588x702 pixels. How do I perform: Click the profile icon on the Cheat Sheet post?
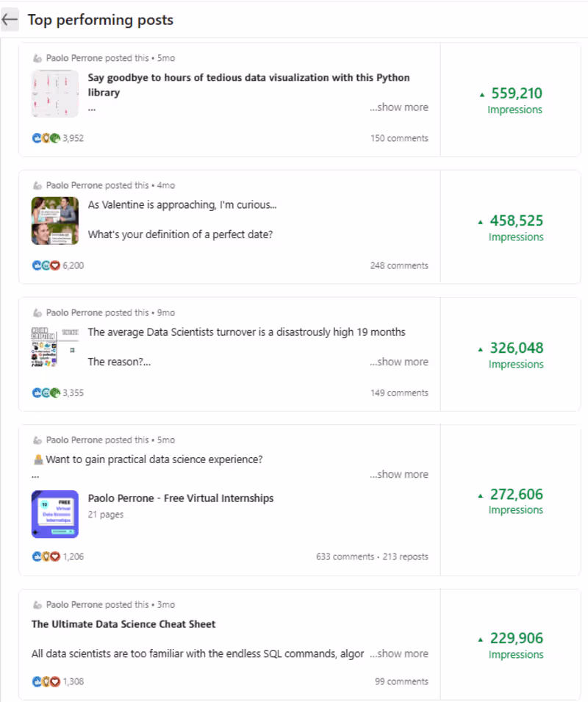pos(37,604)
